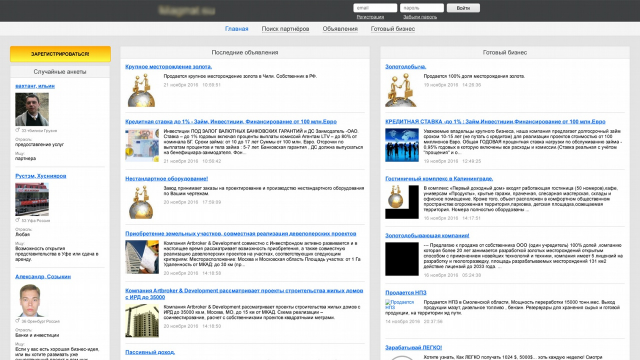Open ad Приобретение земельных участков

(x=241, y=233)
